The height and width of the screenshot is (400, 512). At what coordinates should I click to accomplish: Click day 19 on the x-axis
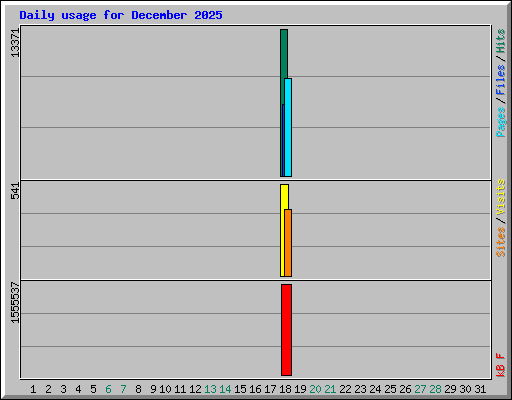pos(300,389)
